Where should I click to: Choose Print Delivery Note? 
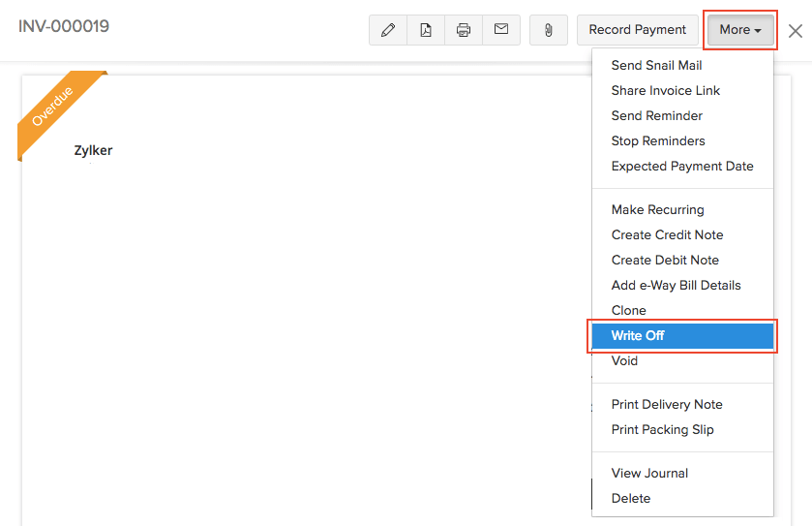point(682,405)
